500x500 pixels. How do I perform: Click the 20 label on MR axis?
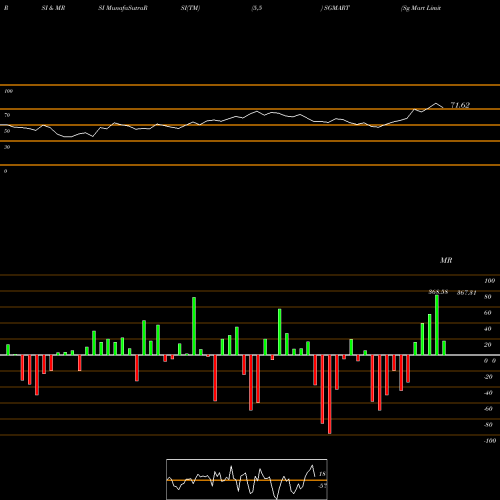[x=488, y=345]
